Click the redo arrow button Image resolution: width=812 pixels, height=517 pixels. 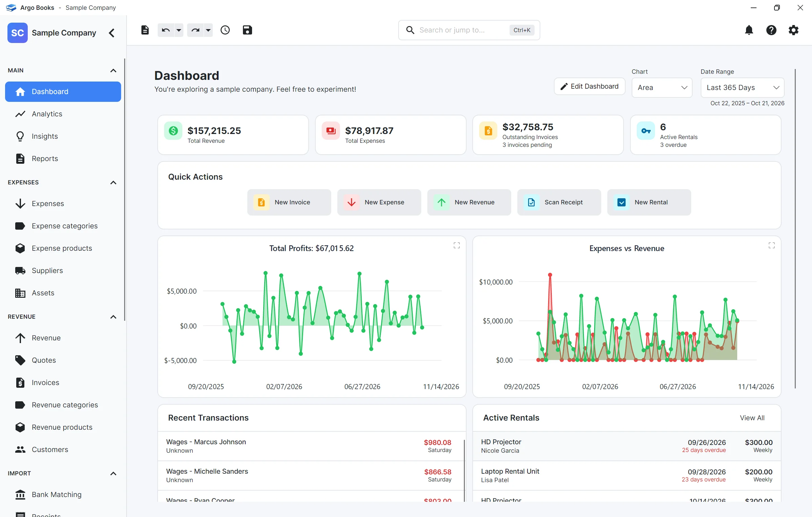pos(195,30)
